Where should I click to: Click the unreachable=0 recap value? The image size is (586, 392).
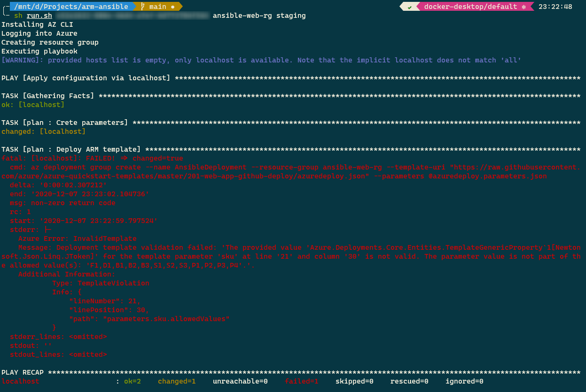click(x=240, y=381)
